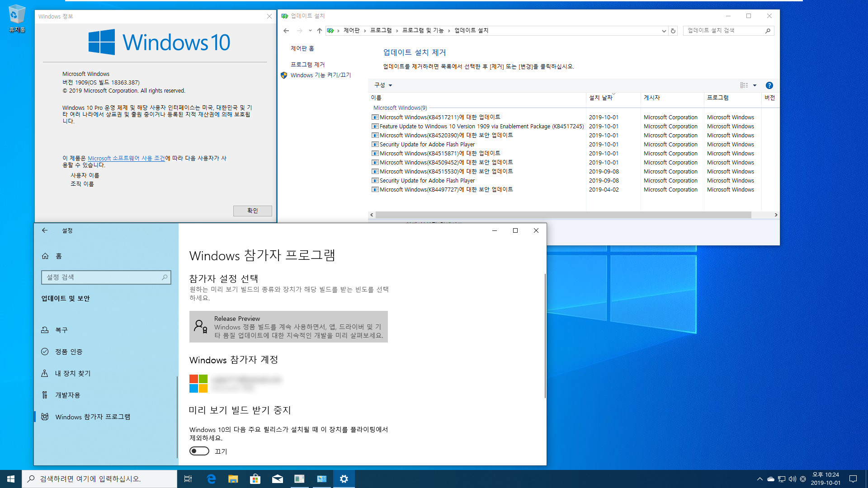Click OneDrive cloud icon in system tray
The width and height of the screenshot is (868, 488).
pyautogui.click(x=771, y=479)
